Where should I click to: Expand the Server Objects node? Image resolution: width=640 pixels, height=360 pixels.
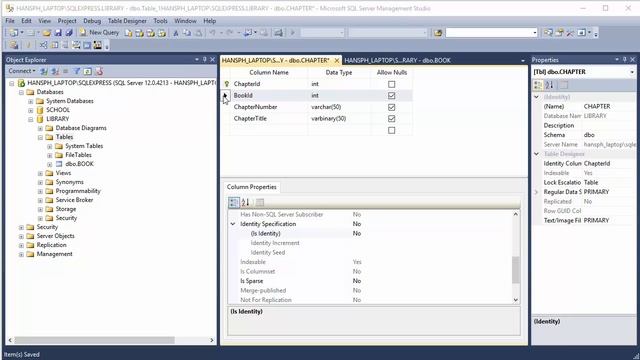21,236
